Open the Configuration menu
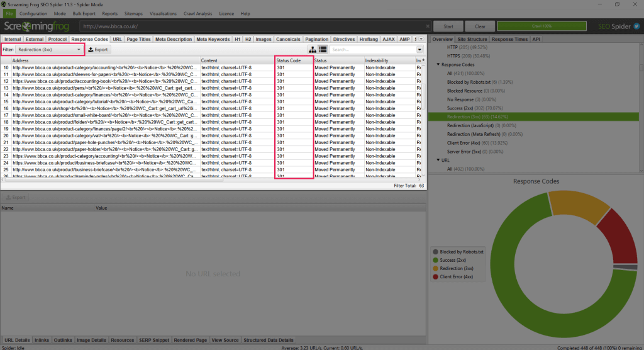 tap(33, 14)
